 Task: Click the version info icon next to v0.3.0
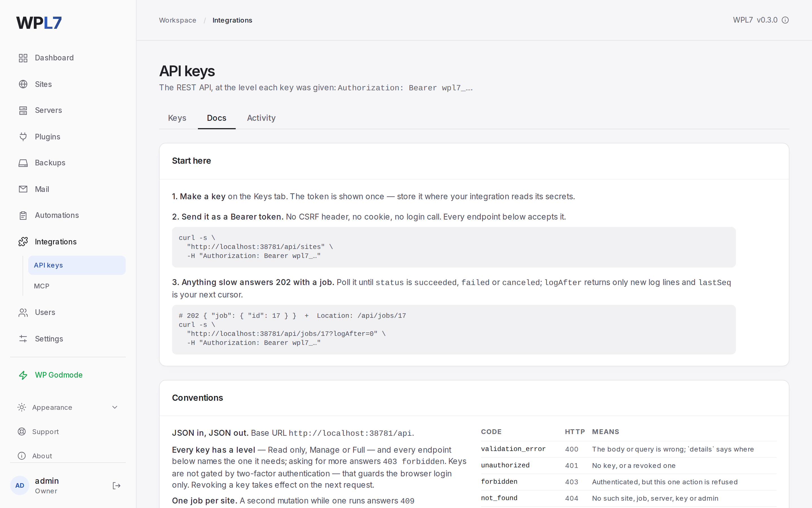(x=785, y=20)
